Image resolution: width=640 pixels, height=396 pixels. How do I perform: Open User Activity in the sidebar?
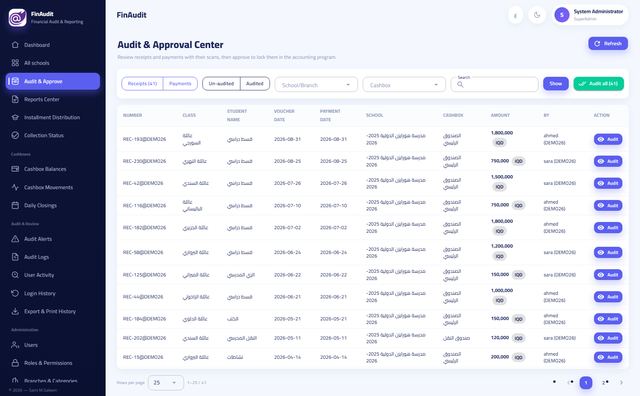point(53,275)
